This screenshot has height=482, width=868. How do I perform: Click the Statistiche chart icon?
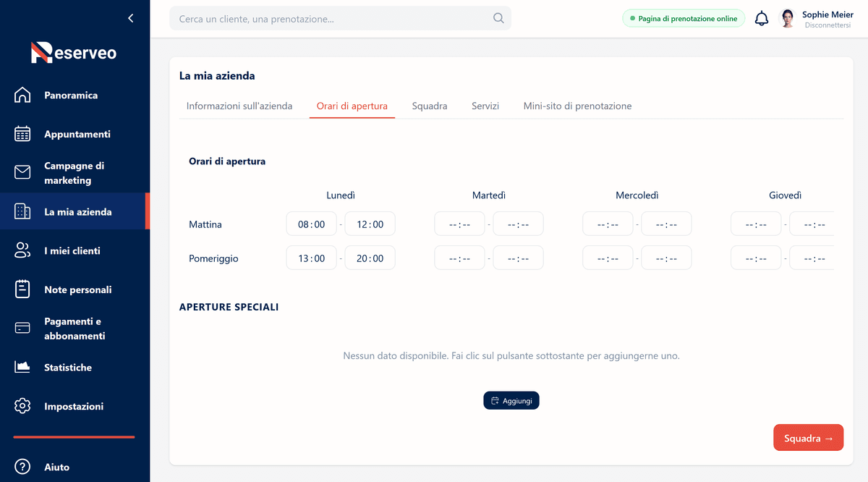point(22,367)
